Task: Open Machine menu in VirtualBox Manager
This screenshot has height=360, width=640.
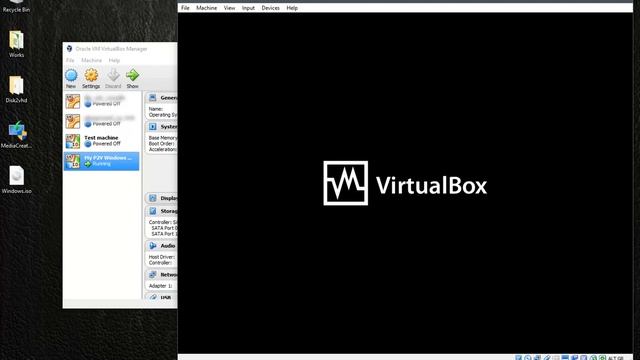Action: [x=91, y=60]
